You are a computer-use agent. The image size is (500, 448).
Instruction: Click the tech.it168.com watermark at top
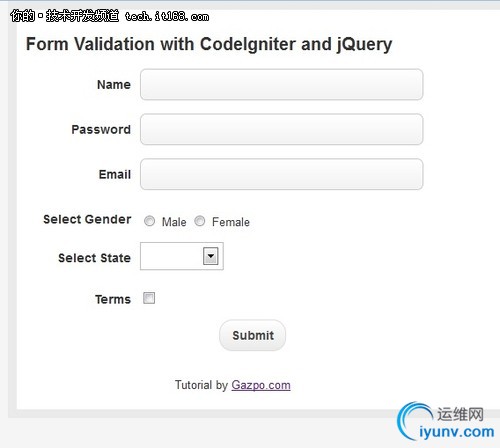[167, 16]
